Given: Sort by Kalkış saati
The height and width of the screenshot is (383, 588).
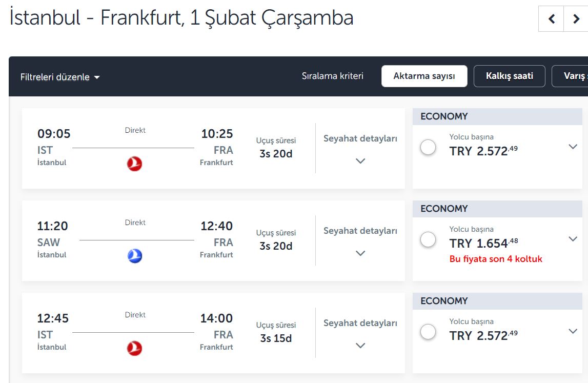Looking at the screenshot, I should tap(509, 76).
